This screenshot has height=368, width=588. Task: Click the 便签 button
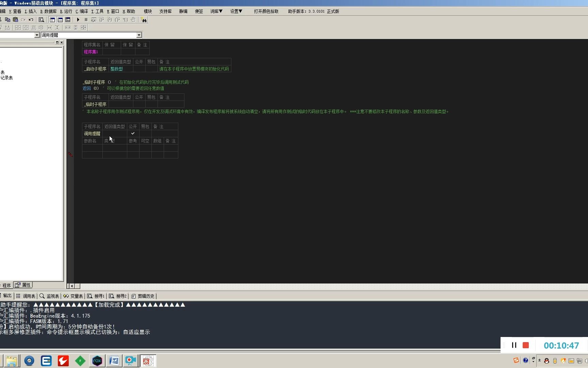(x=199, y=11)
